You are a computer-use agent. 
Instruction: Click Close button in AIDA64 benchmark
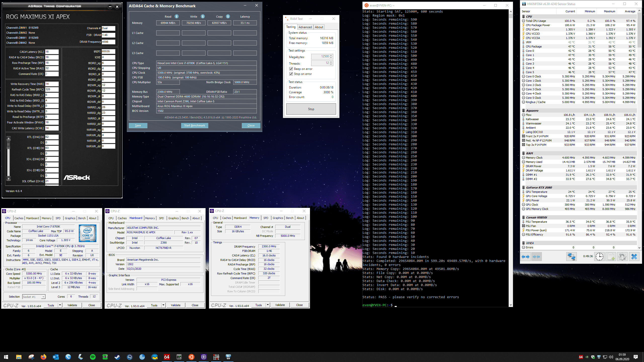(x=251, y=125)
